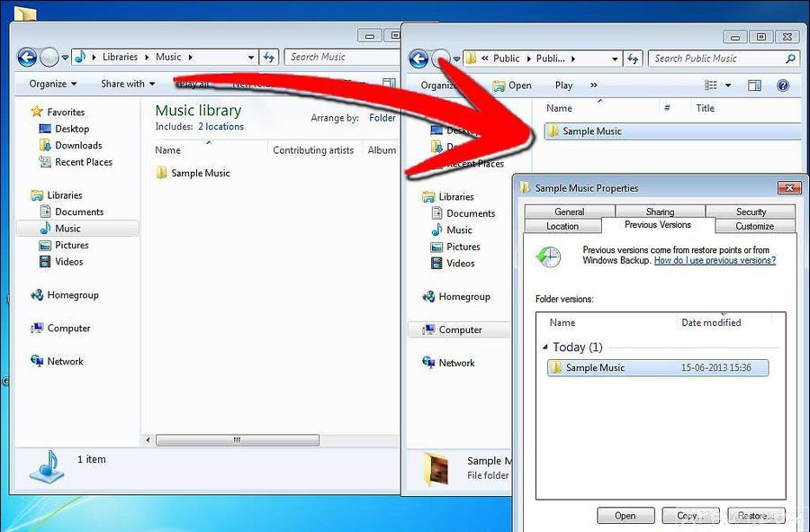Open the Sharing tab in Properties

660,212
